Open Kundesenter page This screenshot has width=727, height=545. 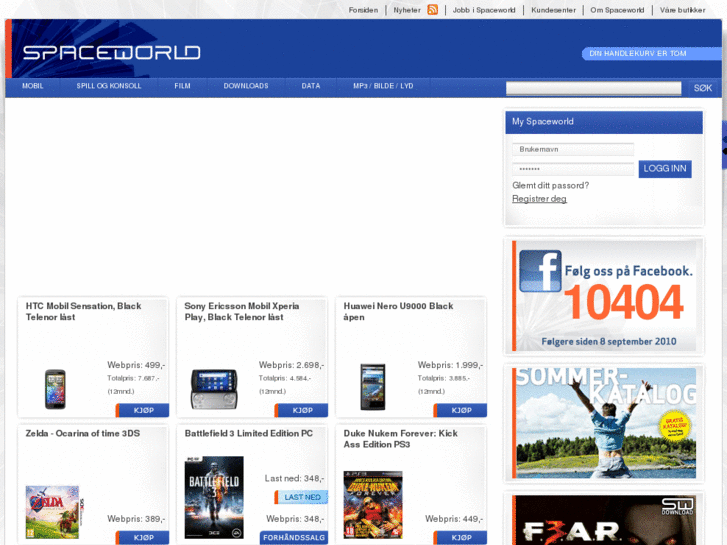pyautogui.click(x=553, y=10)
